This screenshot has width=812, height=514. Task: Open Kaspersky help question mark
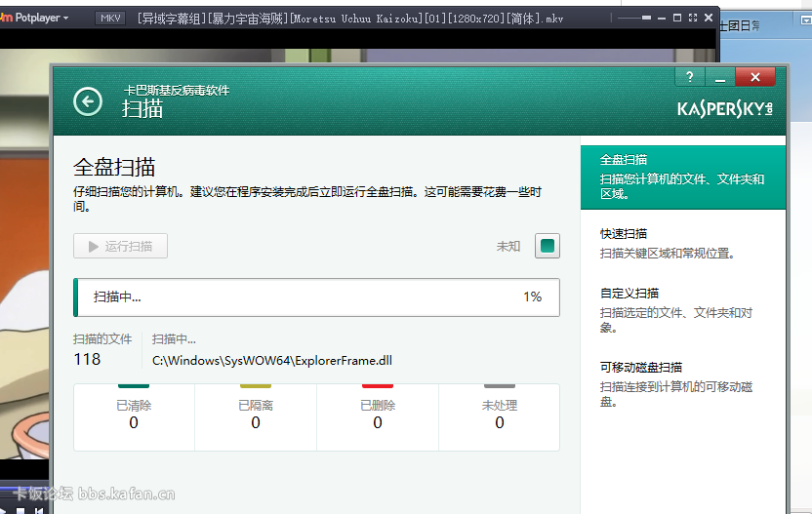[x=689, y=77]
